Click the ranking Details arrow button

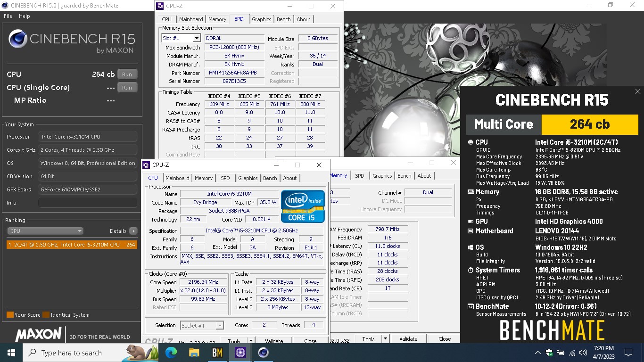coord(133,231)
